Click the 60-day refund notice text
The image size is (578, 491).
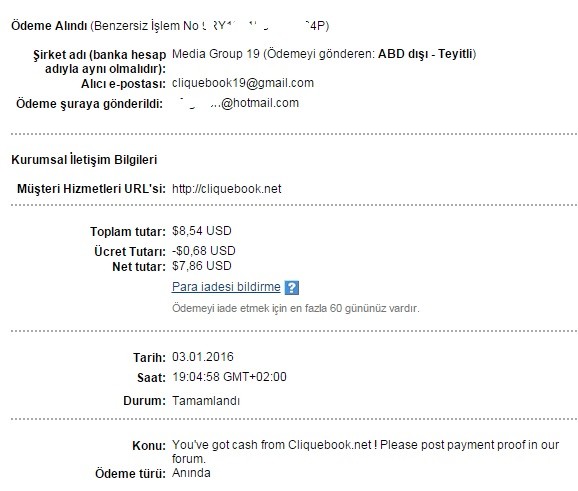(x=296, y=308)
